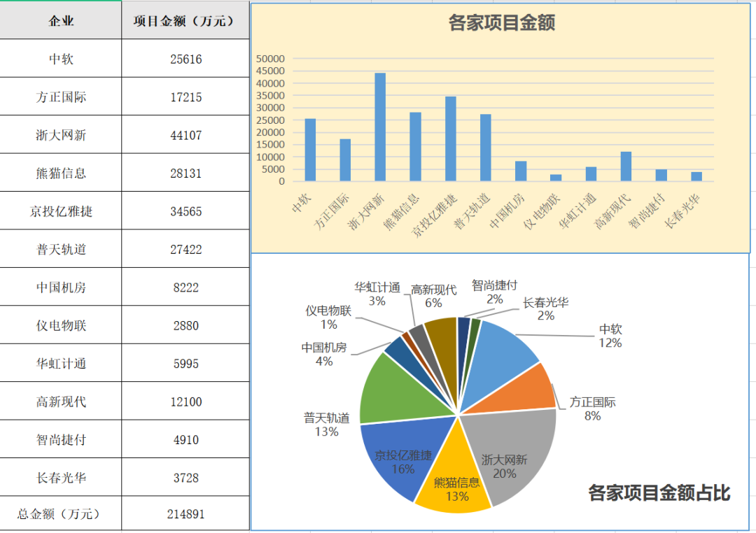756x533 pixels.
Task: Click the 中国机房 4% pie data label
Action: tap(324, 354)
